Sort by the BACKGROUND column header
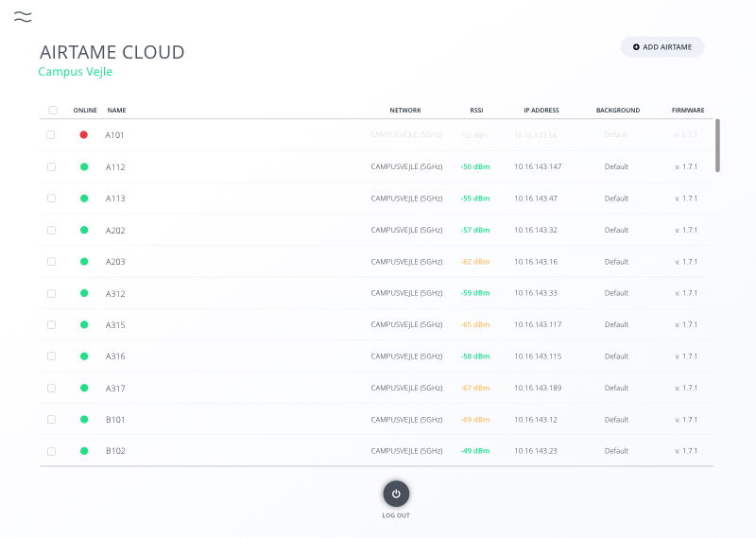 (x=618, y=110)
